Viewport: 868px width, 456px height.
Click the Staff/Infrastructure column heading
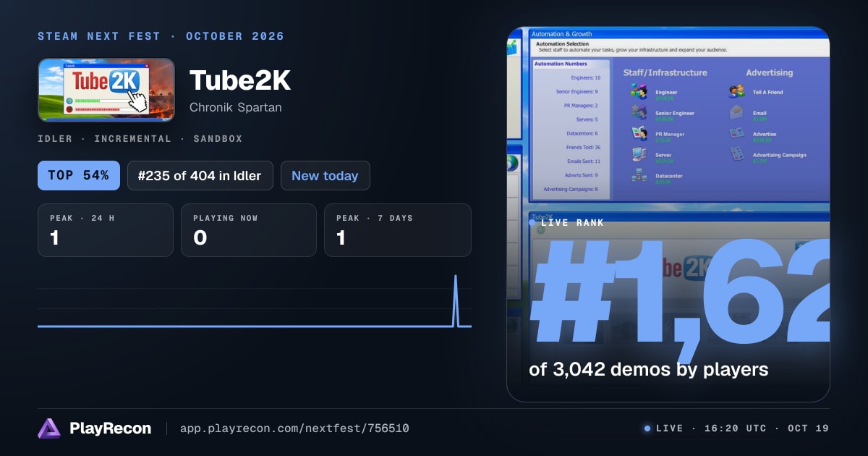[x=665, y=72]
